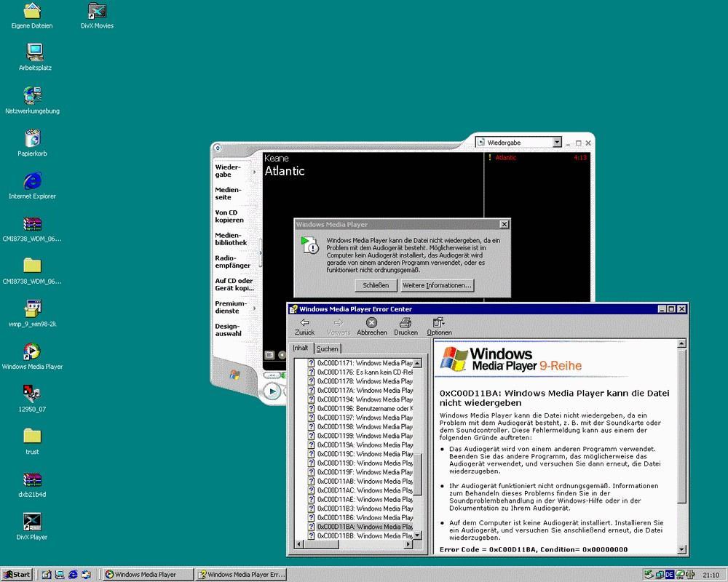Select the wmp_9_win98-2k installer icon
Screen dimensions: 728x582
[32, 314]
